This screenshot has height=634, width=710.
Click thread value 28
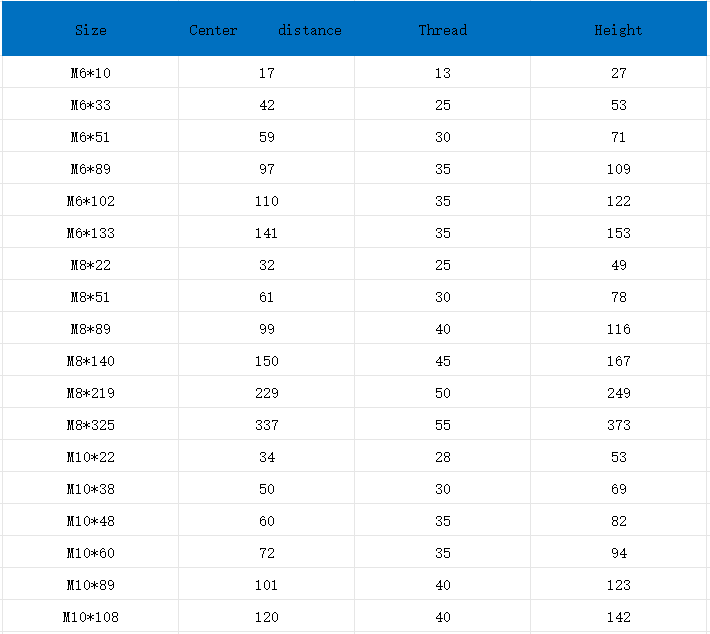(x=443, y=457)
